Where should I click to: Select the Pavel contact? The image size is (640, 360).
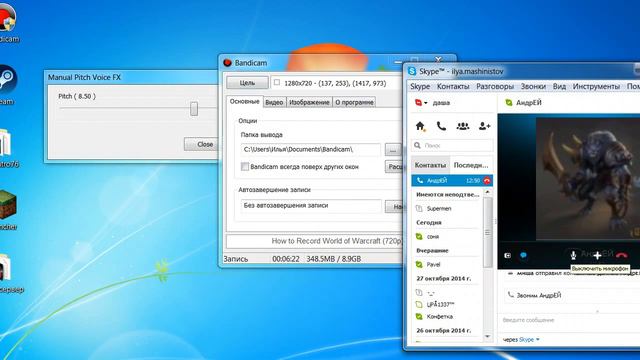(447, 264)
